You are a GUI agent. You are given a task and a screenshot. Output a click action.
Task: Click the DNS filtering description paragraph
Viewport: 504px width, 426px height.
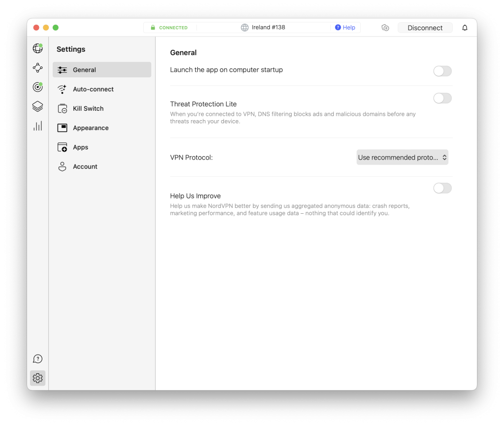coord(293,118)
